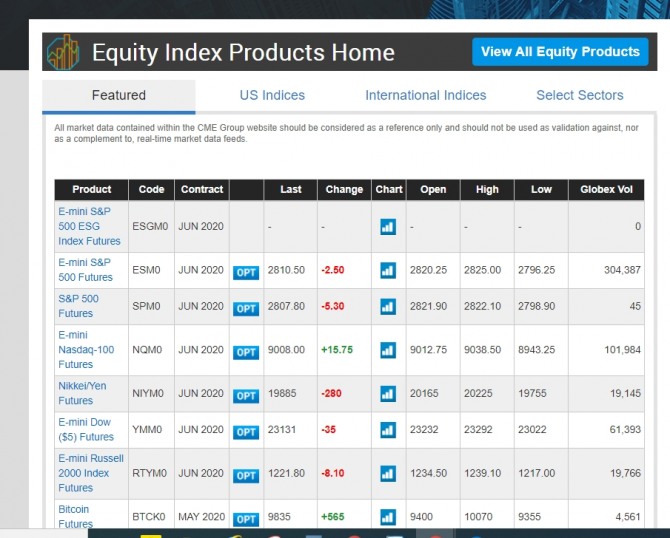Click OPT button in RTYM0 row

coord(246,476)
